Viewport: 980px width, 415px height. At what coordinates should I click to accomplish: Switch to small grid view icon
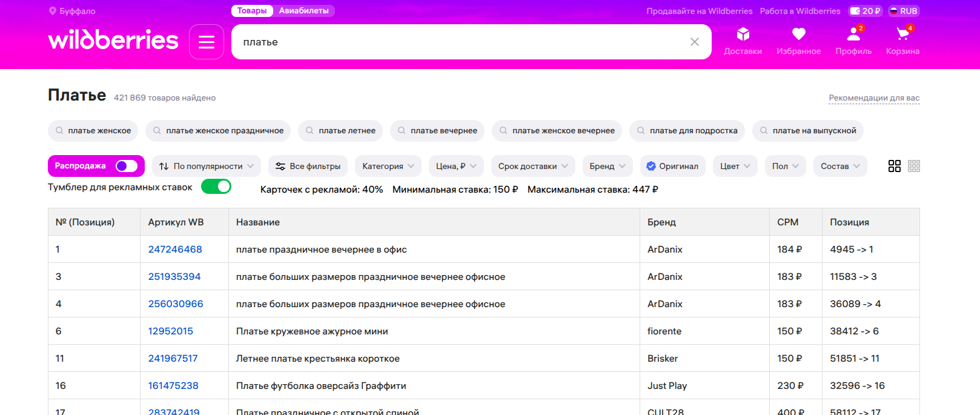tap(914, 166)
